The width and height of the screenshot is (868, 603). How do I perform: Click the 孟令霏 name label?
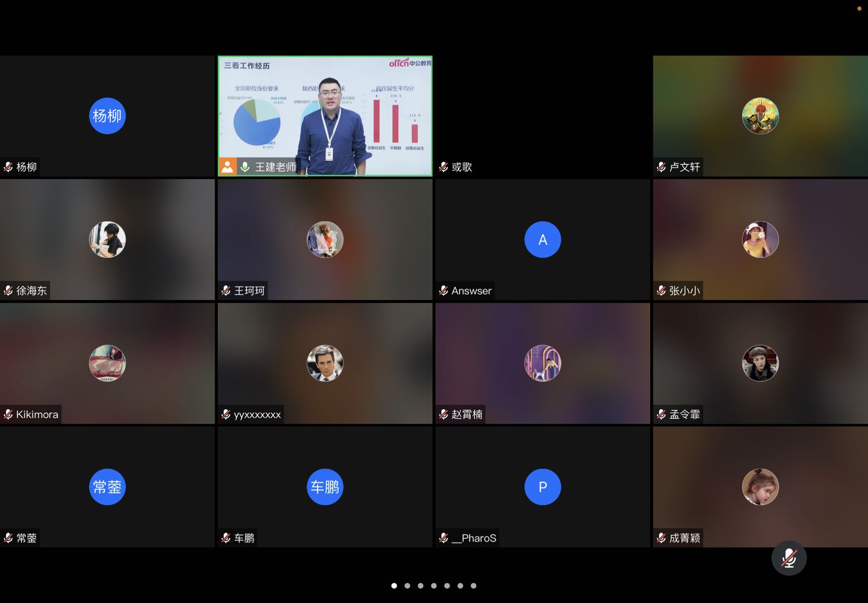(x=684, y=414)
